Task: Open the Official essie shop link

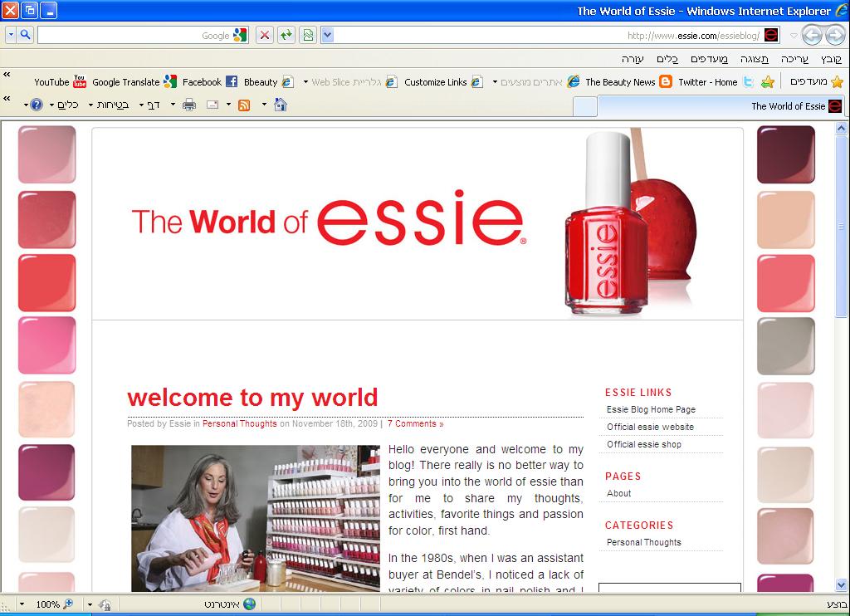Action: [644, 444]
